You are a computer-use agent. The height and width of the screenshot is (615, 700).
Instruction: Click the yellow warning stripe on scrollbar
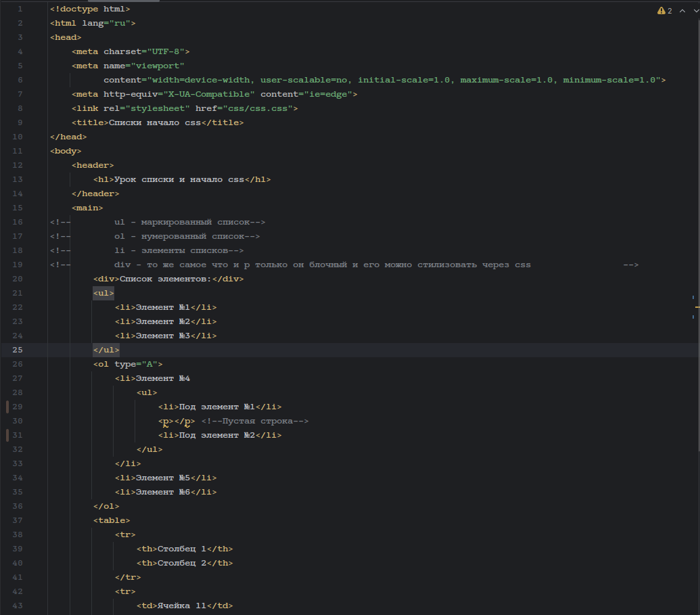[x=697, y=306]
